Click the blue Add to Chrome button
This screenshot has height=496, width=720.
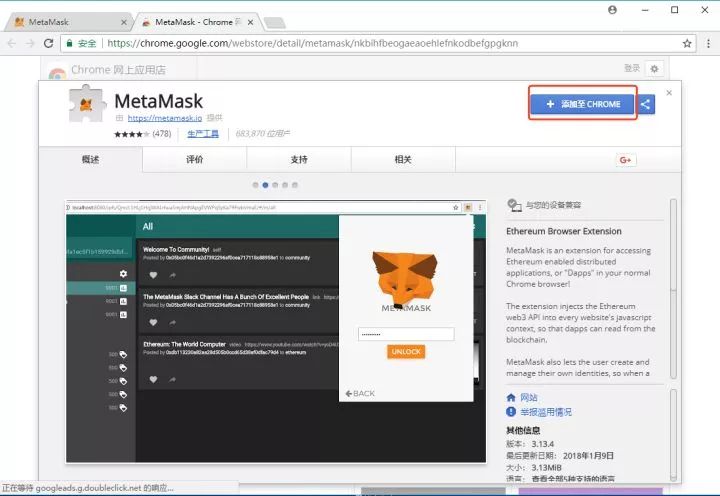(x=583, y=104)
